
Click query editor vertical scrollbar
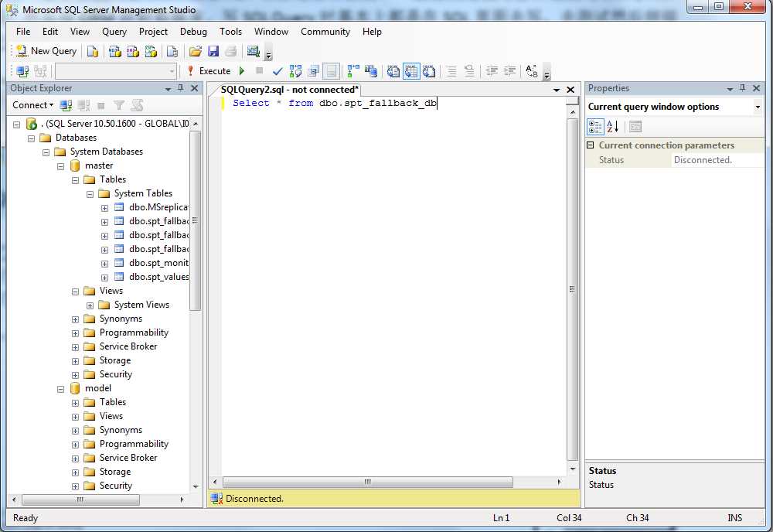(572, 289)
